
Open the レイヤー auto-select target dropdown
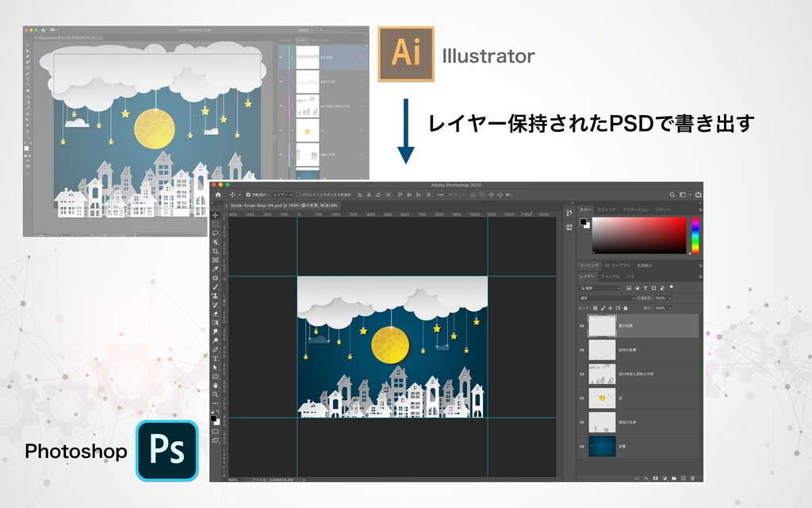(x=283, y=195)
